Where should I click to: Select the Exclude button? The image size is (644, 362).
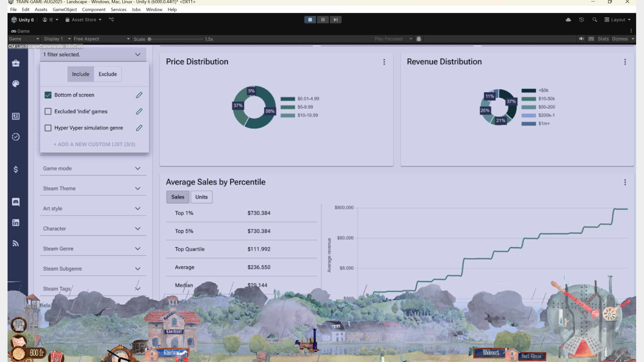tap(108, 74)
